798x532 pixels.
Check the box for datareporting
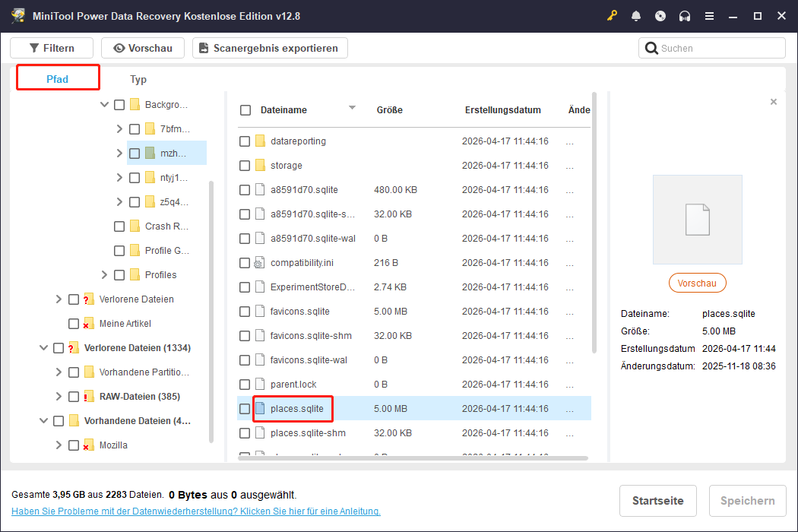(x=245, y=141)
